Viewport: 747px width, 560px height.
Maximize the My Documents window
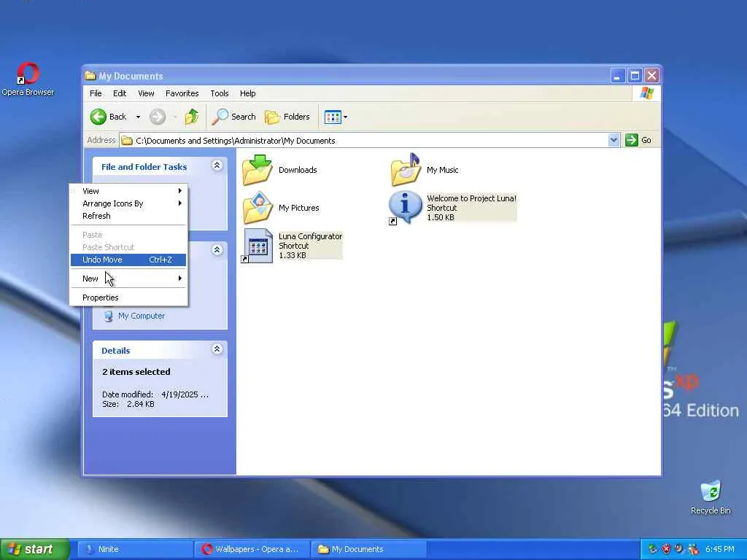coord(635,76)
